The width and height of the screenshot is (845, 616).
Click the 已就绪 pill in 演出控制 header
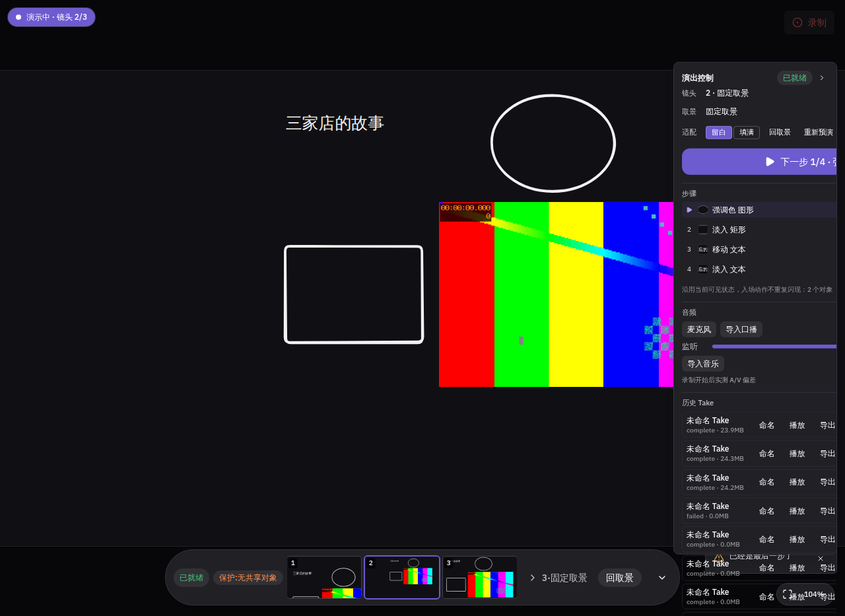click(795, 78)
